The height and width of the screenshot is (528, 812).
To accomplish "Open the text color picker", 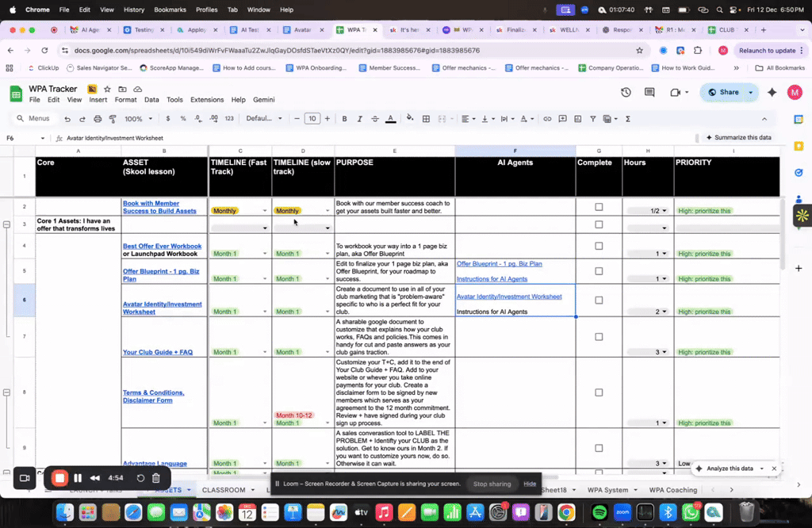I will tap(391, 119).
